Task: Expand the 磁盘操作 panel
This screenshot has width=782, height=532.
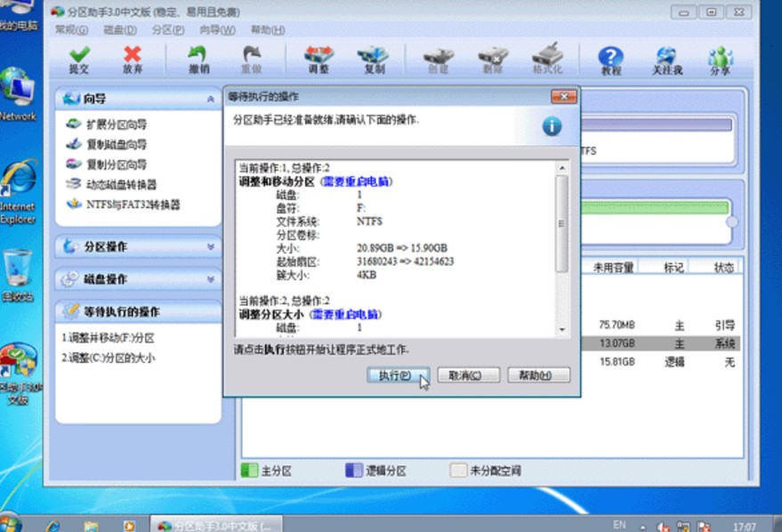Action: click(x=139, y=278)
